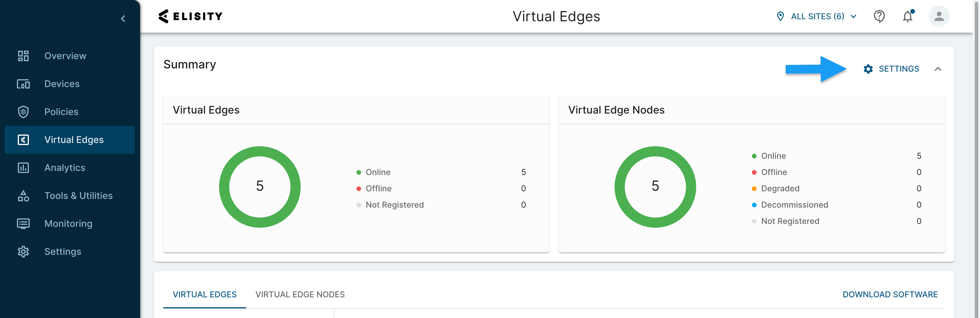Image resolution: width=980 pixels, height=318 pixels.
Task: Open Settings in the sidebar menu
Action: coord(62,252)
